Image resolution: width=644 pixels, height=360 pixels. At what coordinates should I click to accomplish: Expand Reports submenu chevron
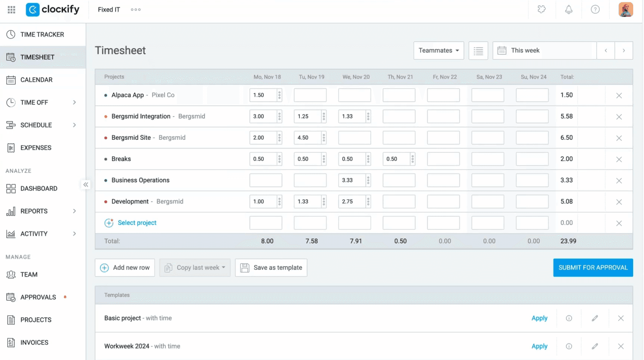[74, 211]
